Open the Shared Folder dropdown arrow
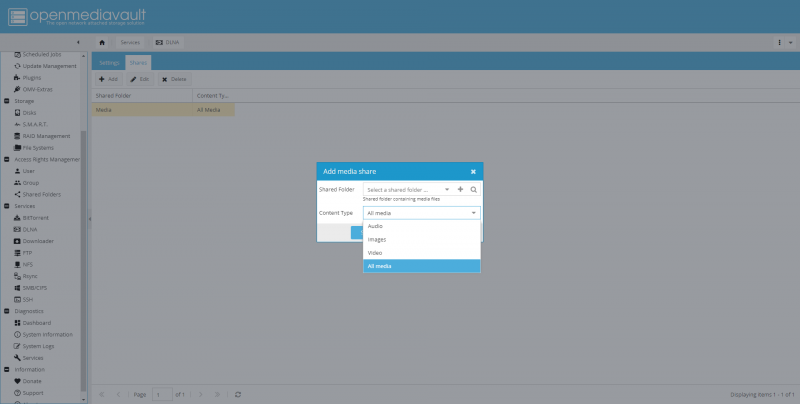 click(447, 189)
